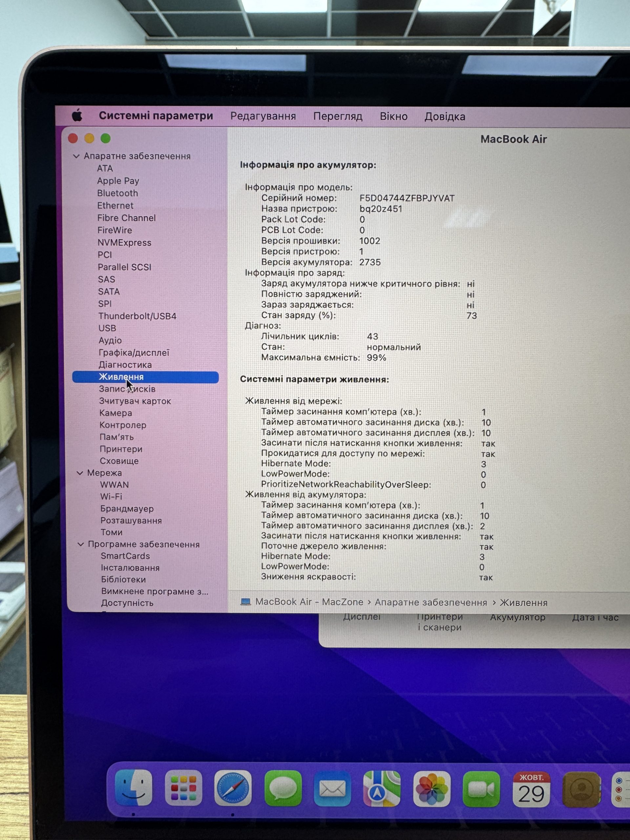The width and height of the screenshot is (630, 840).
Task: Collapse the Мережа section
Action: pos(80,473)
